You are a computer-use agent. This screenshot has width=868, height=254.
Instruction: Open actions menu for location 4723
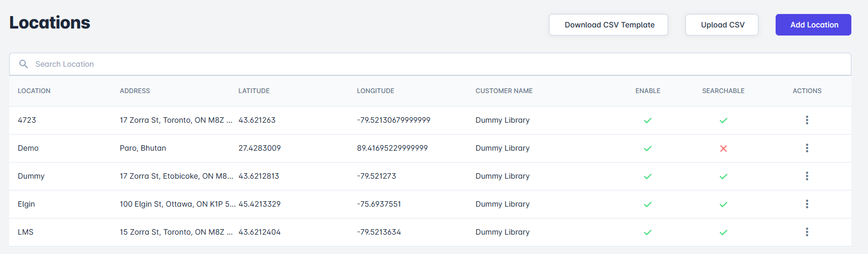[x=807, y=120]
